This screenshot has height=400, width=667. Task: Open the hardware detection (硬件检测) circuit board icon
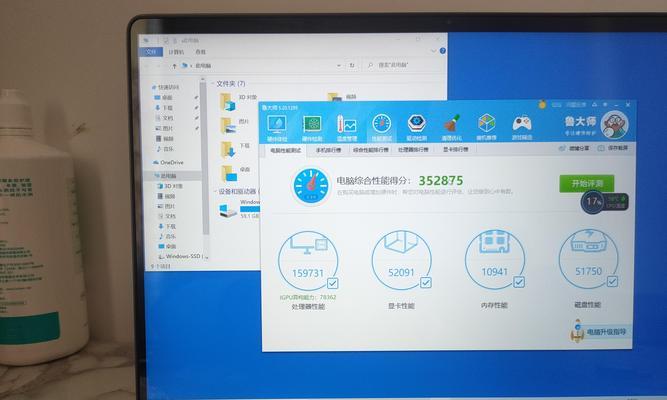coord(312,128)
